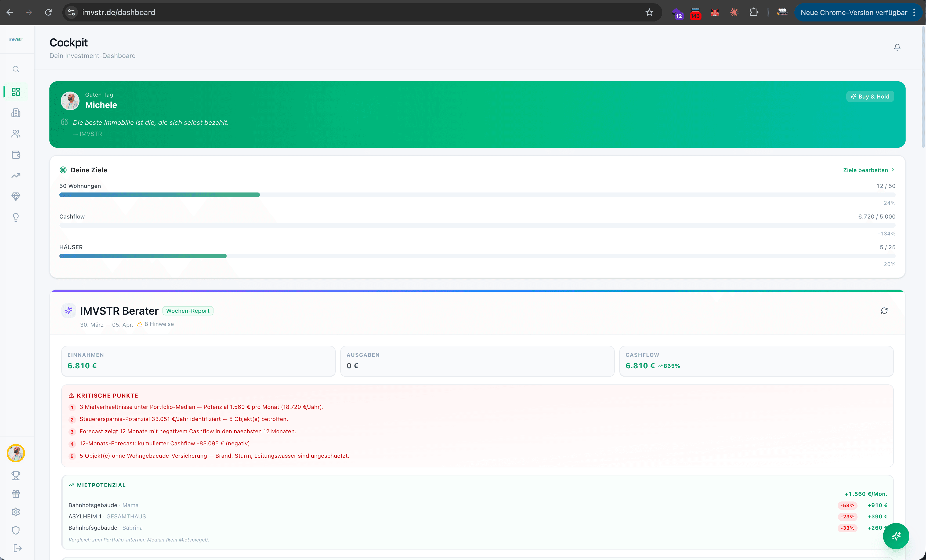926x560 pixels.
Task: Click Michele's profile photo in the green banner
Action: pos(70,101)
